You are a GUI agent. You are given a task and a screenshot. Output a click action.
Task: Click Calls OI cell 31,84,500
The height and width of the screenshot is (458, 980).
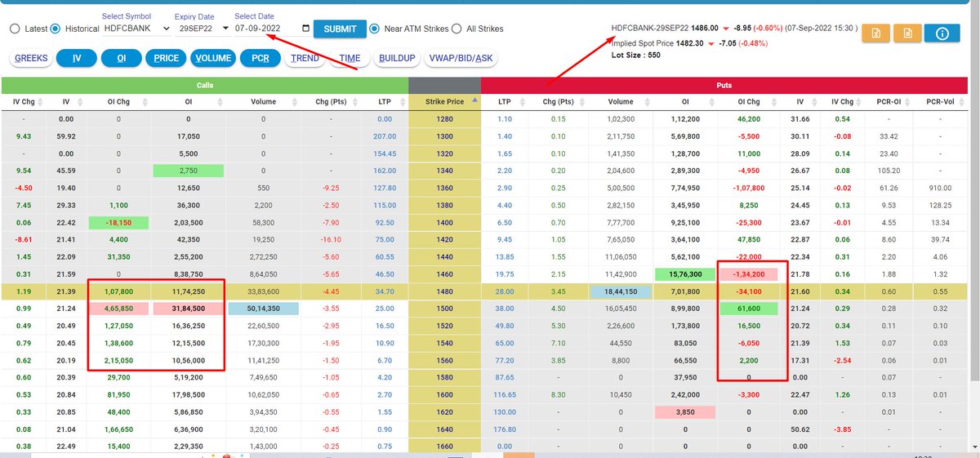click(188, 309)
